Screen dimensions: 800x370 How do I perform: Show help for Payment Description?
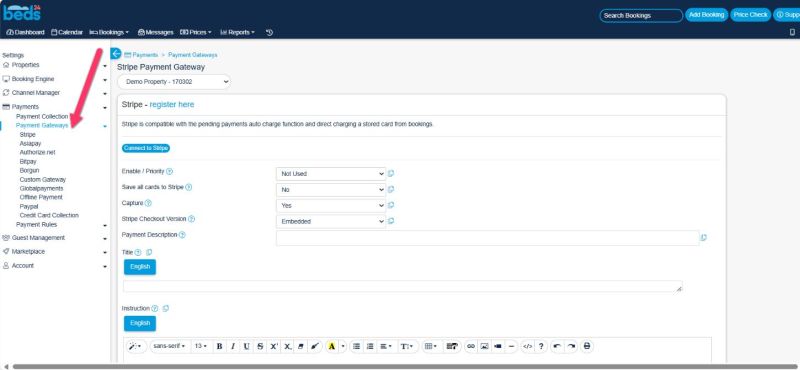coord(182,235)
